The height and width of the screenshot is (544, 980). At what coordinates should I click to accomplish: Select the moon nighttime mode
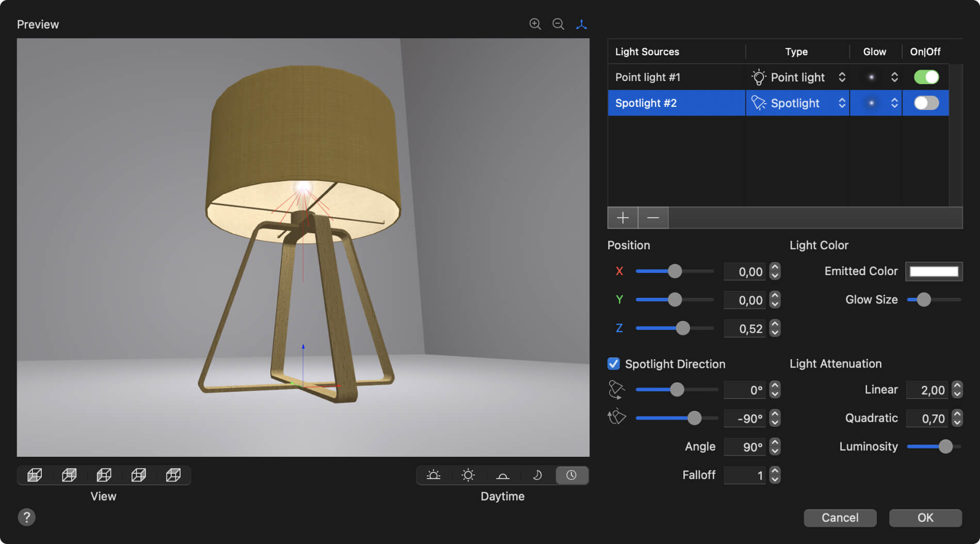coord(537,475)
